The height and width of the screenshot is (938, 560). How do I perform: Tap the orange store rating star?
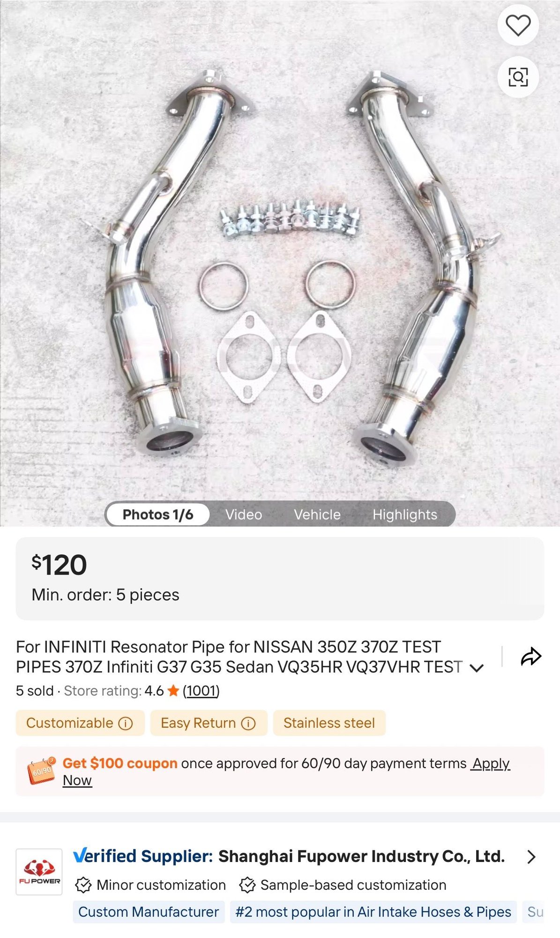click(x=173, y=690)
